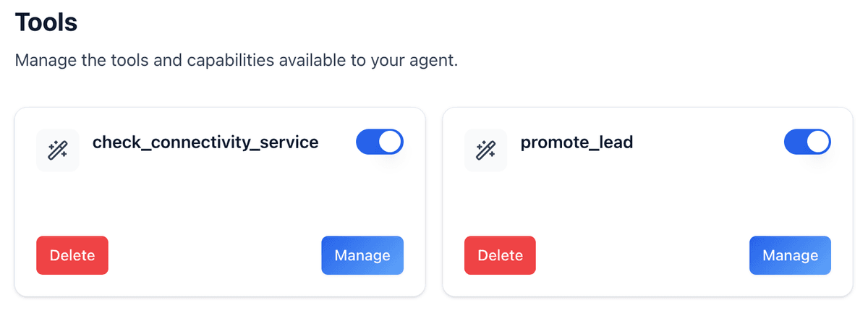The image size is (868, 321).
Task: Click the word "available" in the description
Action: pyautogui.click(x=312, y=60)
